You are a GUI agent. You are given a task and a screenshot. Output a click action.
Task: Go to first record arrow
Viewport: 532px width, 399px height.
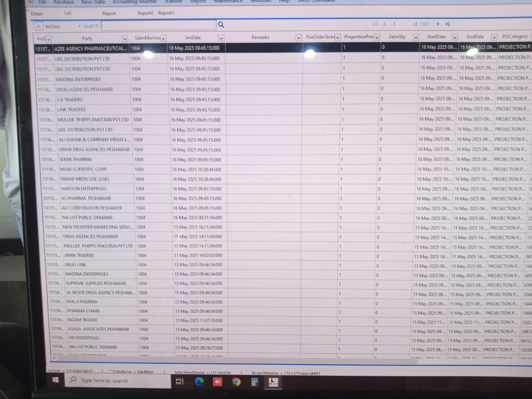[x=375, y=24]
